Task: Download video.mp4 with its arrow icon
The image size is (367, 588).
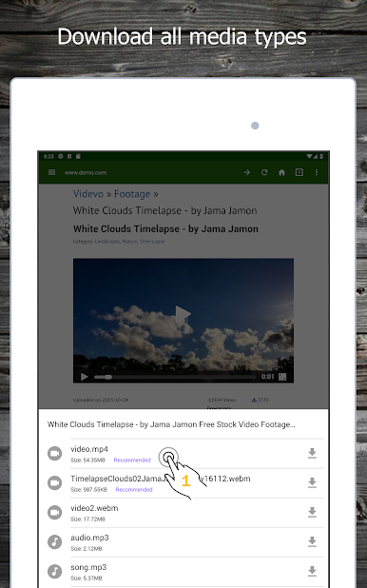Action: (x=312, y=453)
